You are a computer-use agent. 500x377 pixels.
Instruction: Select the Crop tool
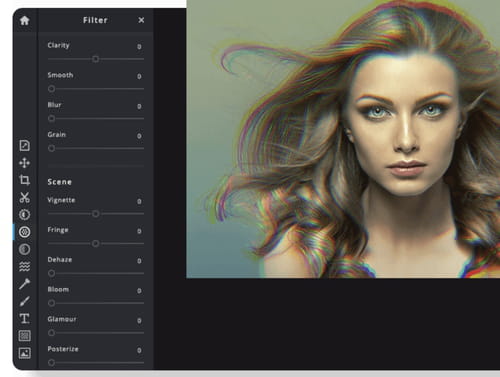[x=24, y=180]
